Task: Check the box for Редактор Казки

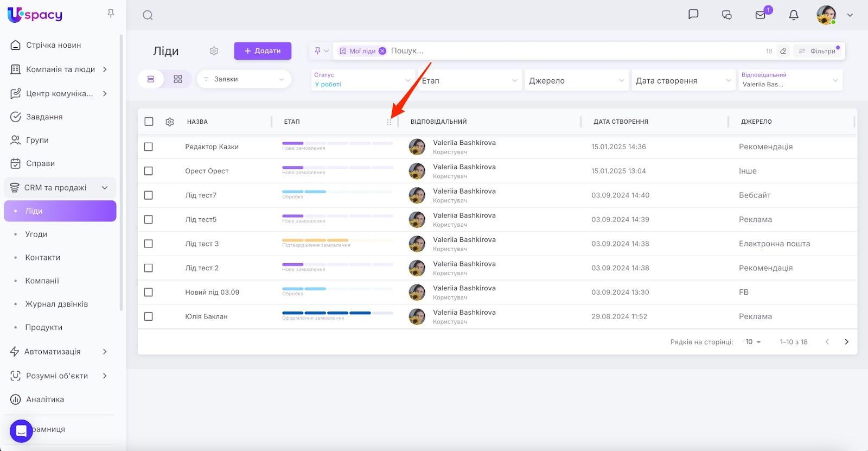Action: [149, 147]
